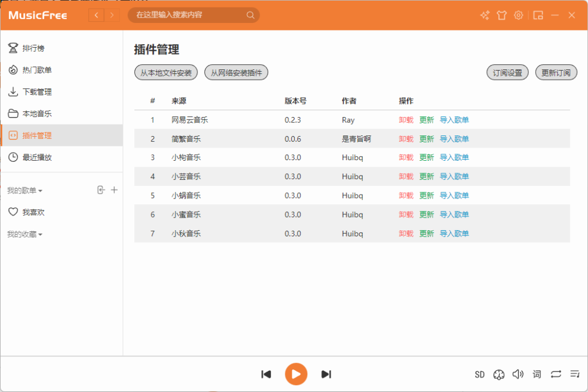The width and height of the screenshot is (588, 392).
Task: Open the sparkle feature icon in the title bar
Action: (485, 15)
